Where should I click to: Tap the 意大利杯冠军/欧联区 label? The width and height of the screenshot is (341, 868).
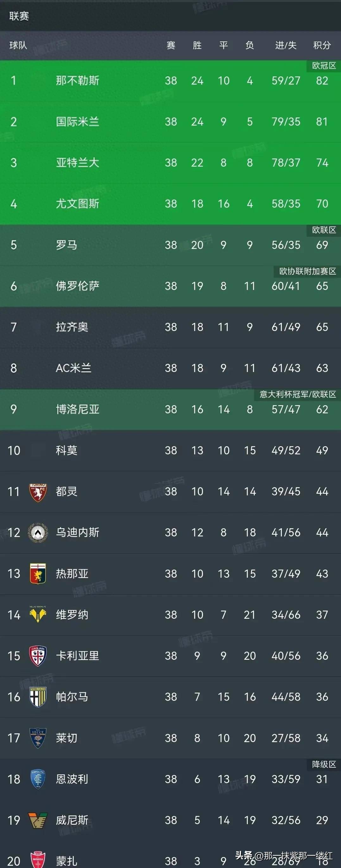click(298, 394)
